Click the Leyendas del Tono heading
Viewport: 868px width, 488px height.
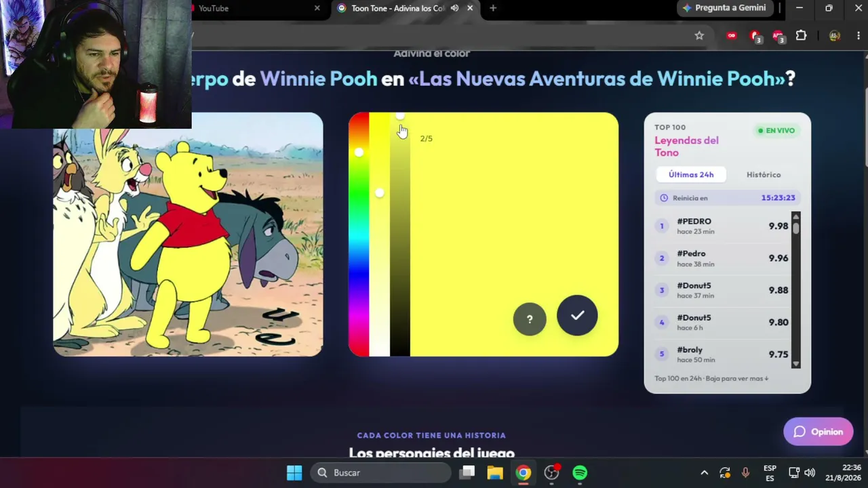686,146
